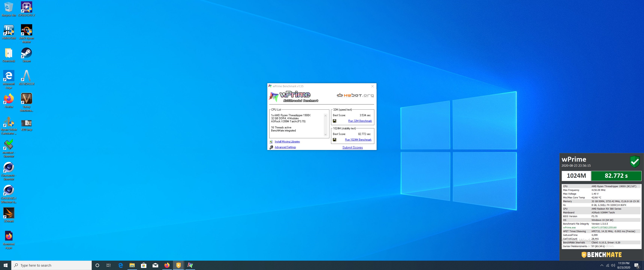
Task: Click the save floppy icon under 32M test
Action: click(x=335, y=121)
